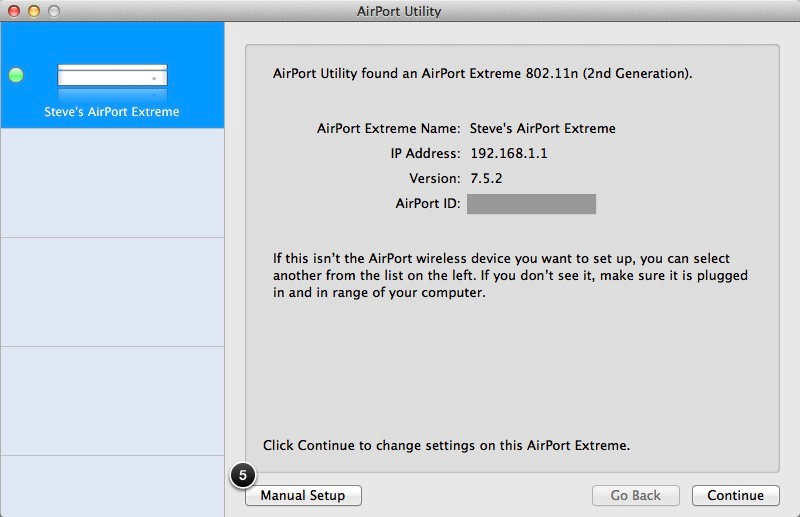Screen dimensions: 800x517
Task: Click the version number 7.5.2
Action: click(x=488, y=178)
